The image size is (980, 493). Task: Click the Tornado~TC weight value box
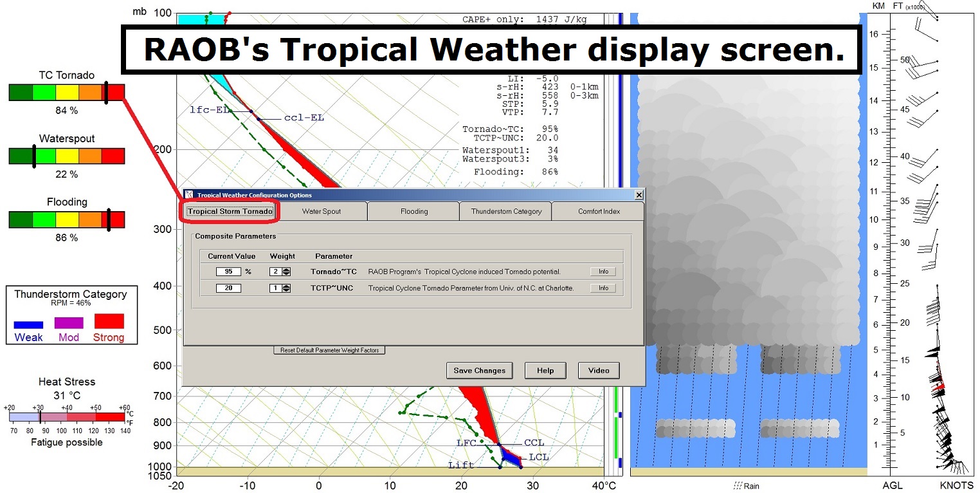click(276, 272)
